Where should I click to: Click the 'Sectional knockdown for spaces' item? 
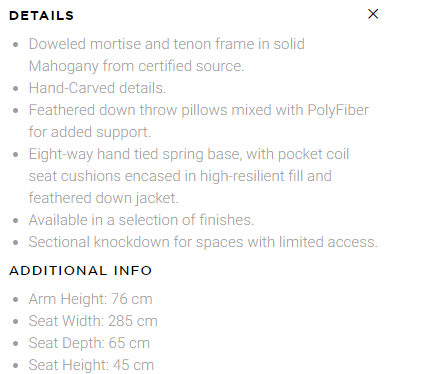click(x=203, y=242)
